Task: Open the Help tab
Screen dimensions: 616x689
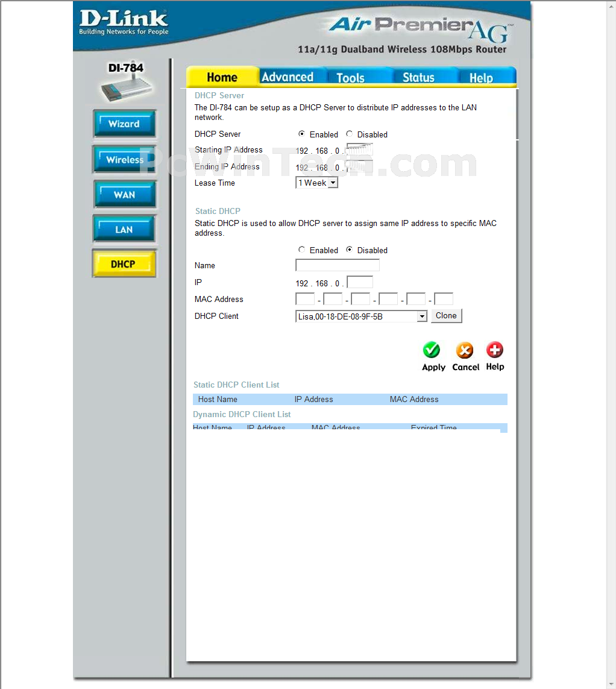Action: [481, 78]
